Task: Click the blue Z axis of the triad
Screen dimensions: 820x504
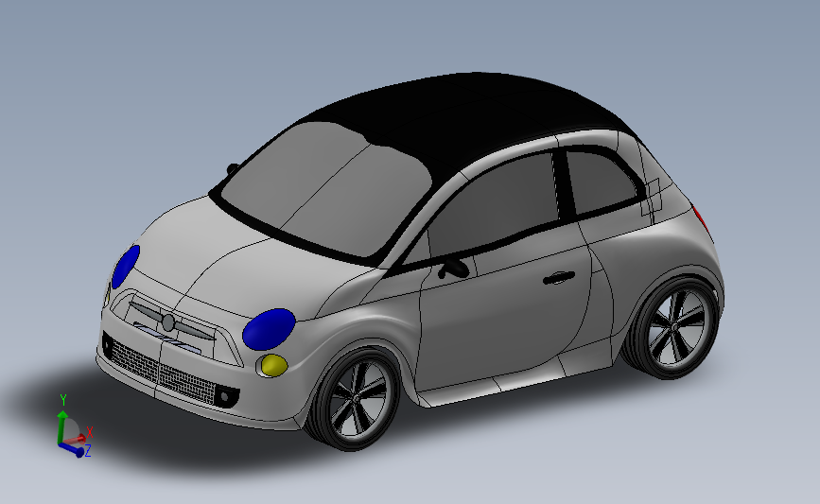Action: [72, 449]
